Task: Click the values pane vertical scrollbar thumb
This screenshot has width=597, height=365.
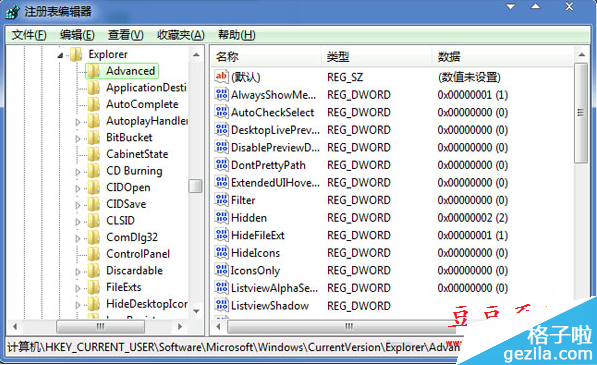Action: coord(581,113)
